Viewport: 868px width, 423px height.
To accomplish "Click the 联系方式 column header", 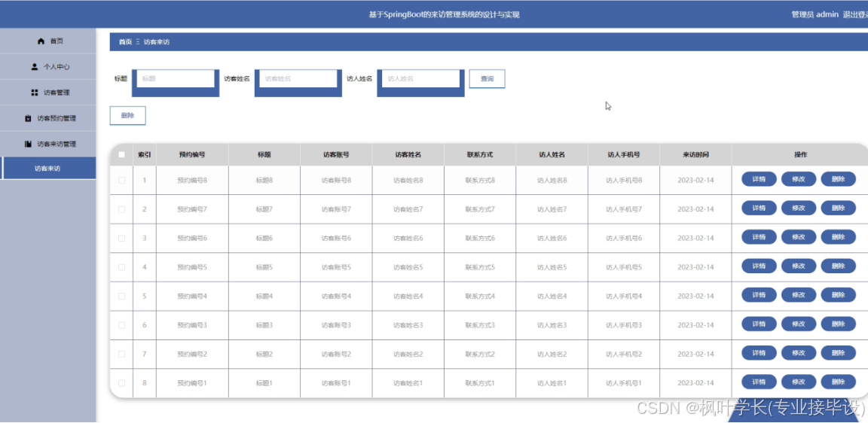I will tap(480, 155).
